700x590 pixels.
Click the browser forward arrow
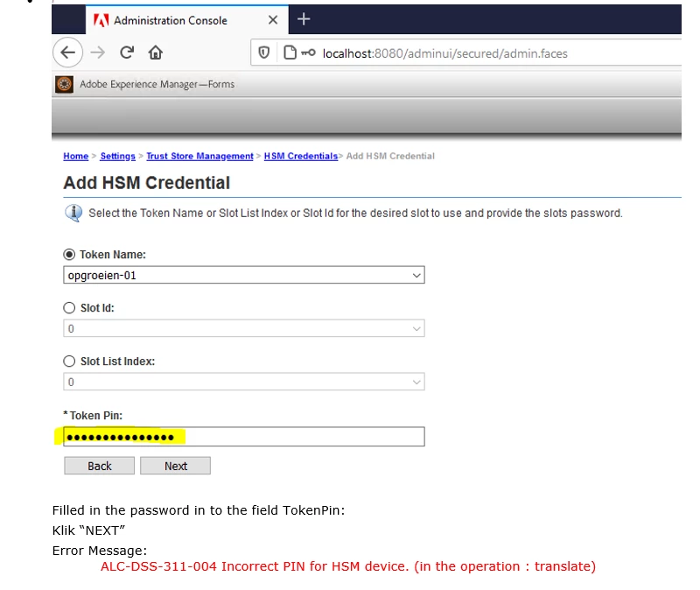pos(97,53)
